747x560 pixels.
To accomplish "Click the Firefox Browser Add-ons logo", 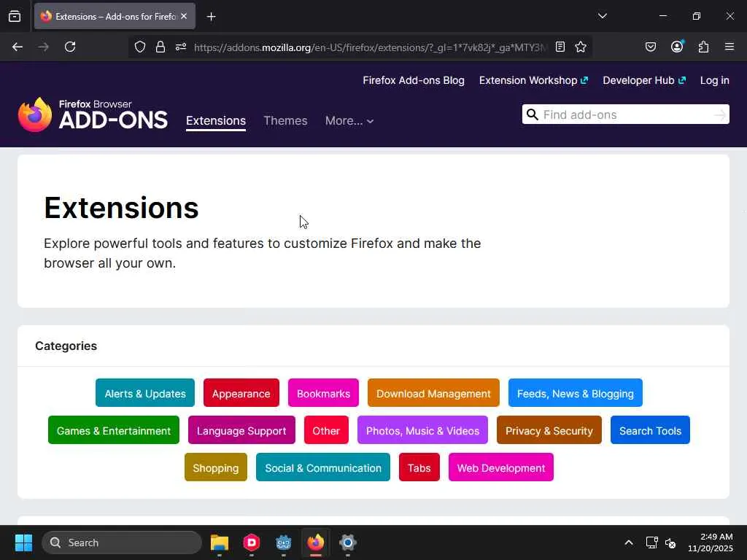I will point(93,114).
